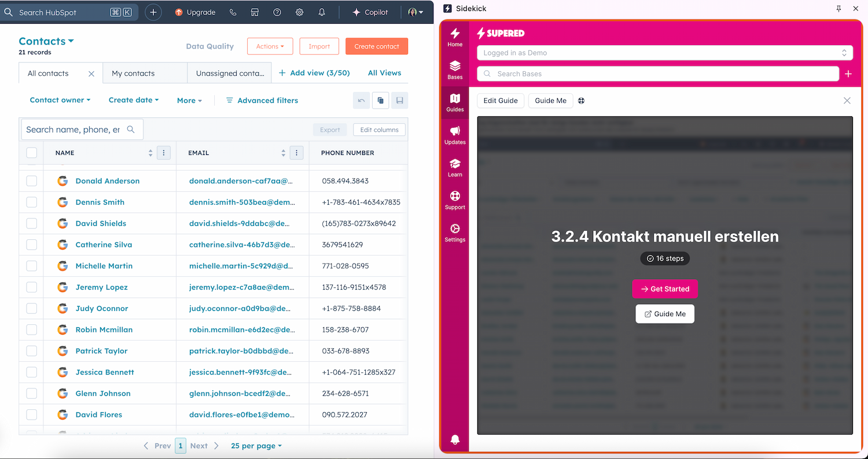Open Copilot assistant
The width and height of the screenshot is (868, 459).
point(370,12)
